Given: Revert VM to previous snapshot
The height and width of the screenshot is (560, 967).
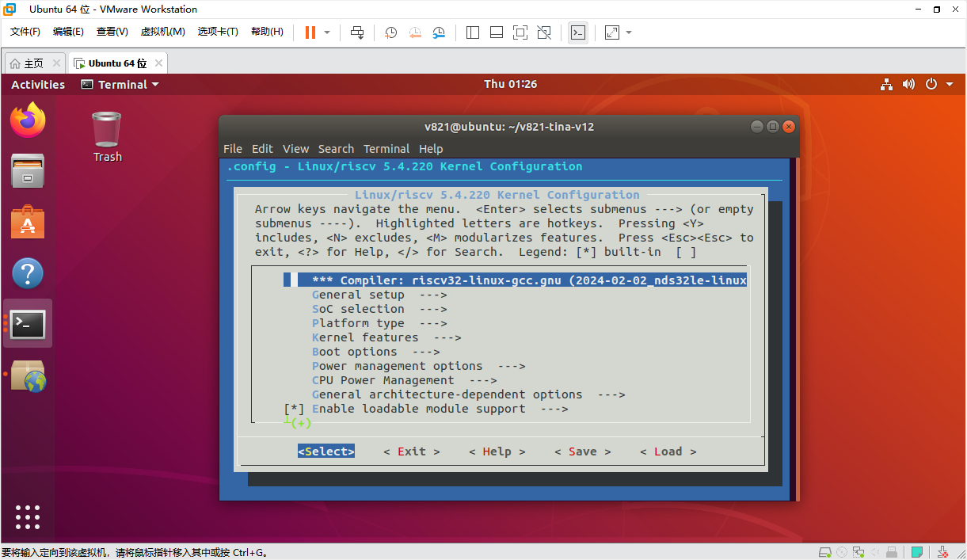Looking at the screenshot, I should [415, 32].
